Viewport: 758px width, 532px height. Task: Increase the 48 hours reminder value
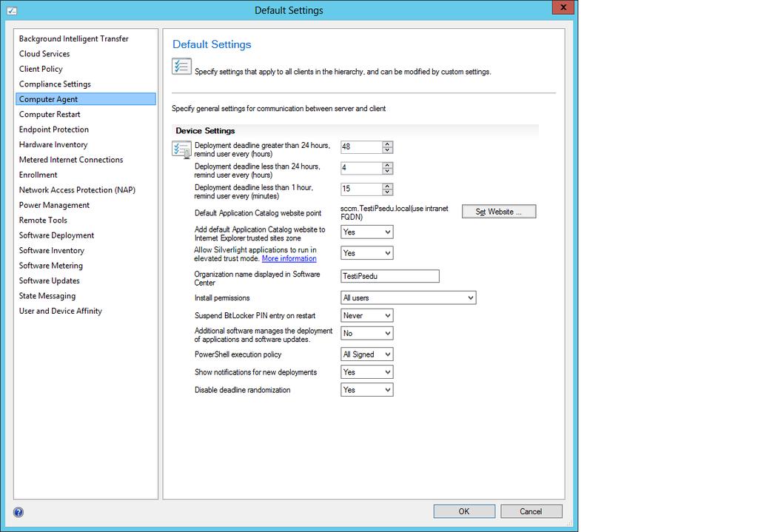(x=387, y=144)
